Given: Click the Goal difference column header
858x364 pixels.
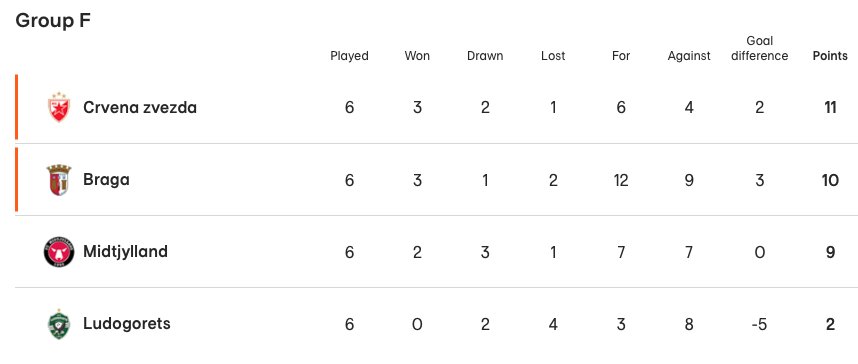Looking at the screenshot, I should pyautogui.click(x=760, y=48).
